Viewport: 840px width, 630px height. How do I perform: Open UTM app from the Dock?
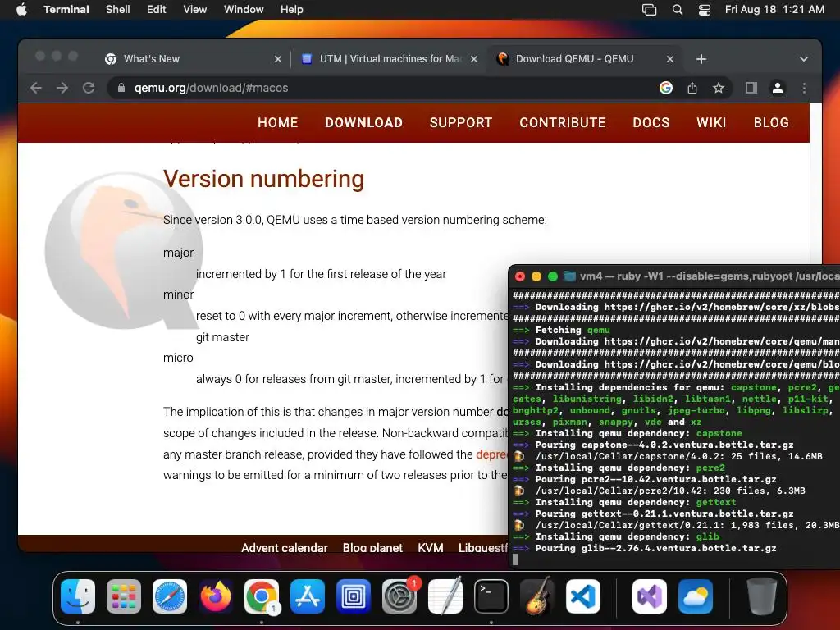coord(354,596)
